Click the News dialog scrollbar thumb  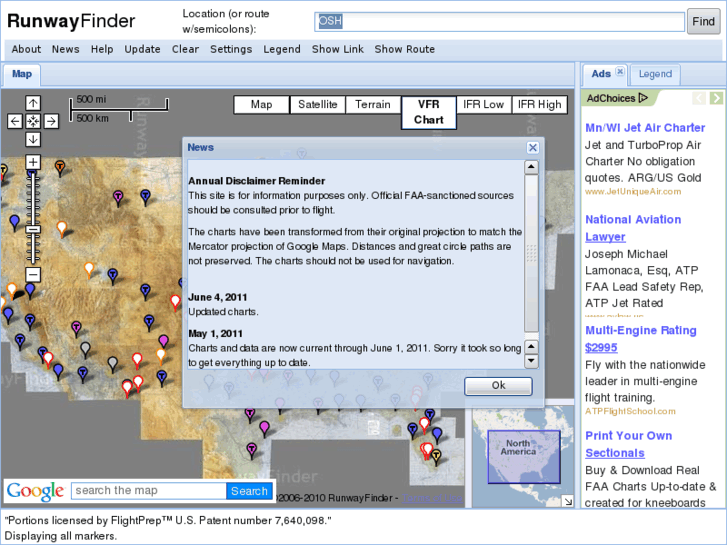point(531,253)
